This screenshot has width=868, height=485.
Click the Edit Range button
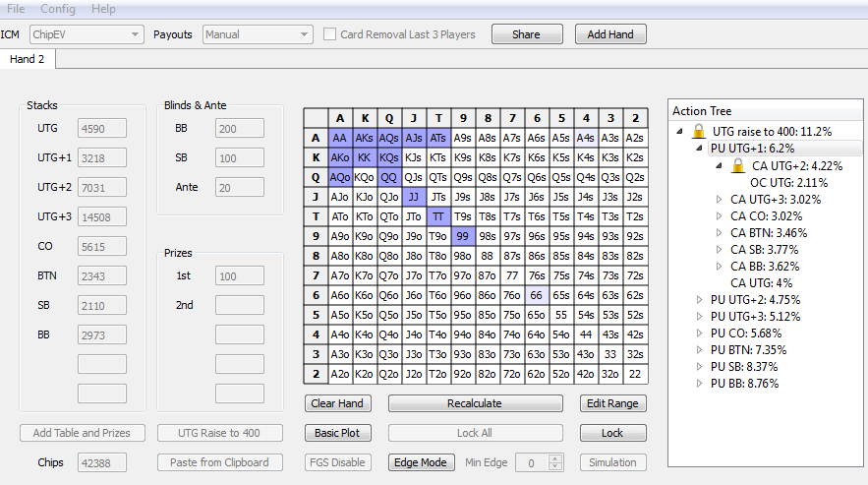611,403
